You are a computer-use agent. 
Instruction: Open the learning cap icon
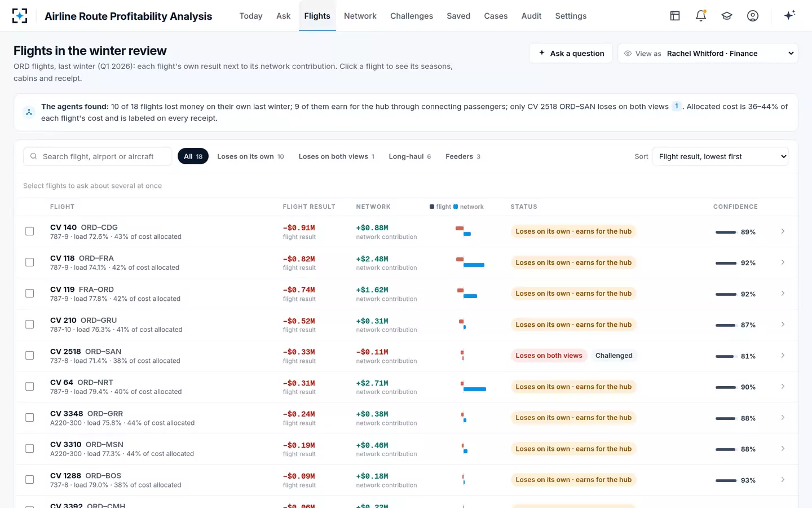point(727,16)
